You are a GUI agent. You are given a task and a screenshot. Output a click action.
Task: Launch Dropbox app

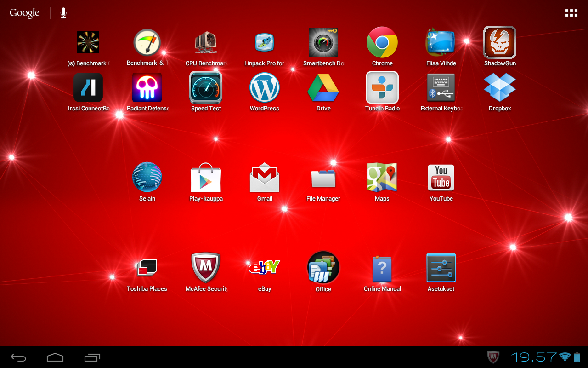pyautogui.click(x=500, y=87)
